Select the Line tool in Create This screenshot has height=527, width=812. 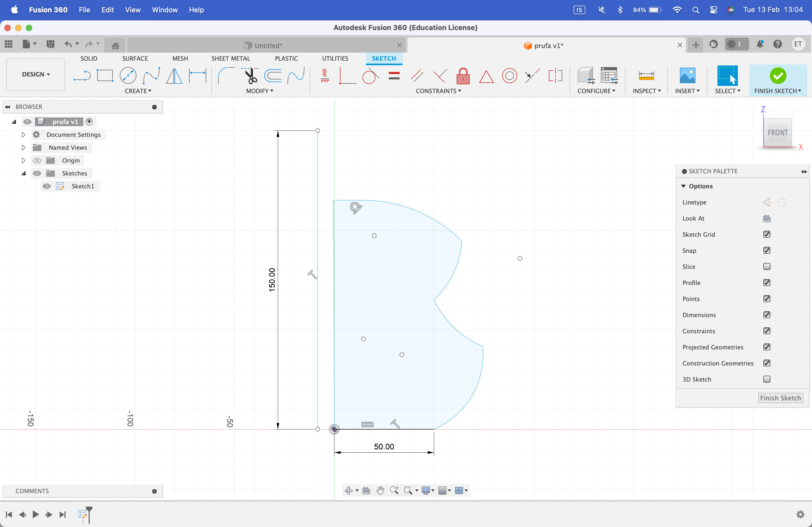pos(82,76)
